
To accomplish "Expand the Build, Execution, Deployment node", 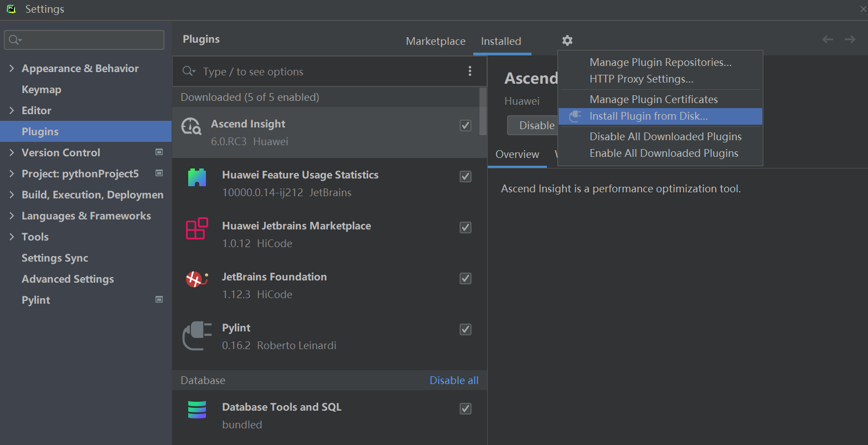I will click(x=12, y=195).
